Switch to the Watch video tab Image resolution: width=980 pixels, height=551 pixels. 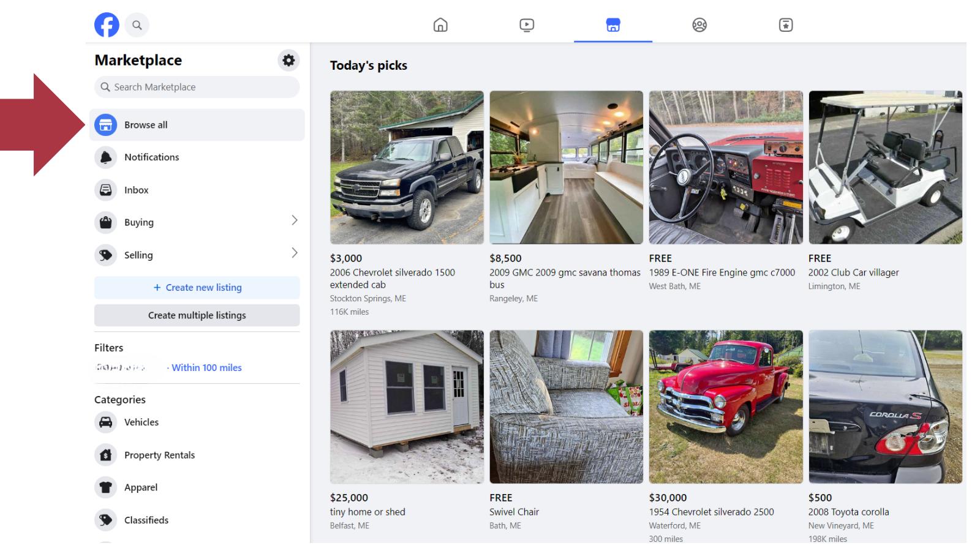coord(526,25)
